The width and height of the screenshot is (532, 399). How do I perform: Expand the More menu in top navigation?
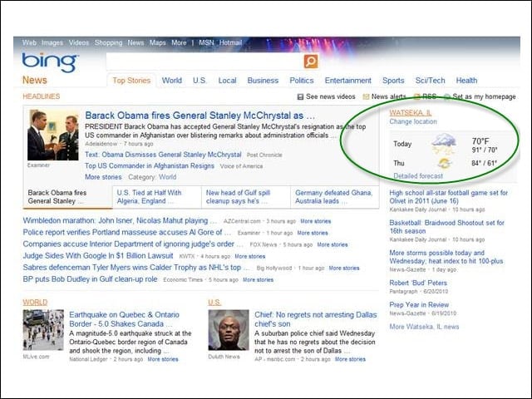pyautogui.click(x=179, y=42)
